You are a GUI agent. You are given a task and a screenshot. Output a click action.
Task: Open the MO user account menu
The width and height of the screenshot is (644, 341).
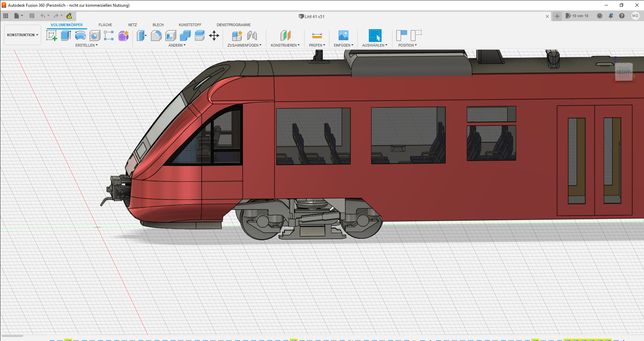pyautogui.click(x=635, y=16)
